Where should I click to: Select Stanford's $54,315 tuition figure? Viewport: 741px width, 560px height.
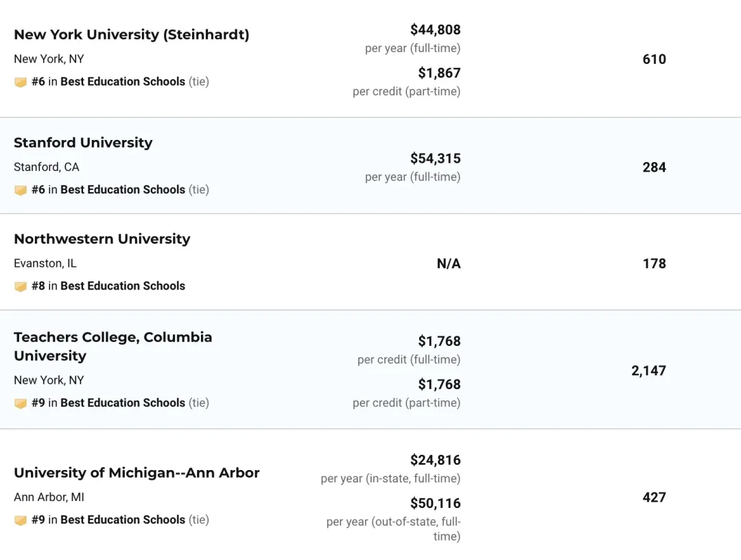[x=435, y=159]
